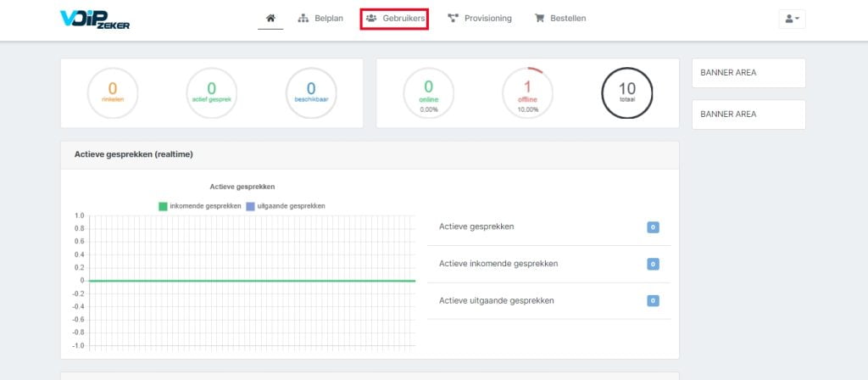The image size is (868, 380).
Task: Click the offline percentage circle
Action: pyautogui.click(x=527, y=93)
